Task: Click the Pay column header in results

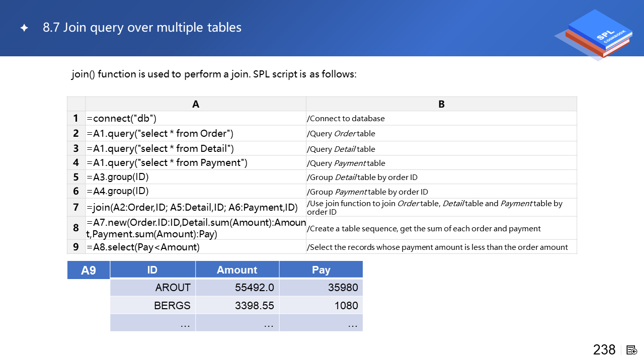Action: (321, 270)
